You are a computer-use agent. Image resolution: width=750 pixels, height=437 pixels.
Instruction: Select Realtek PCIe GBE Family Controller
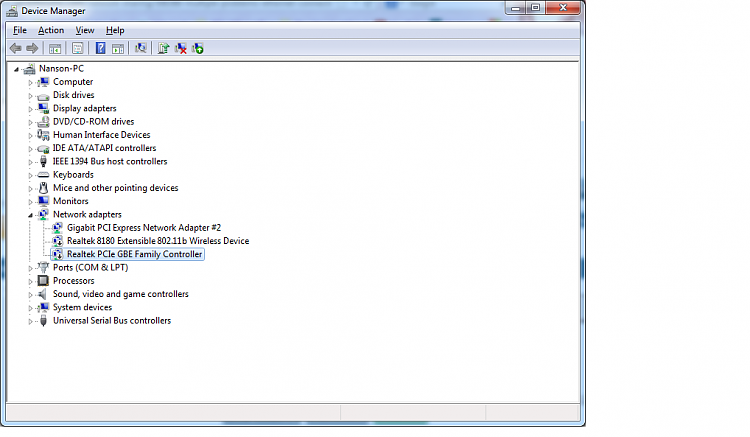[x=134, y=254]
